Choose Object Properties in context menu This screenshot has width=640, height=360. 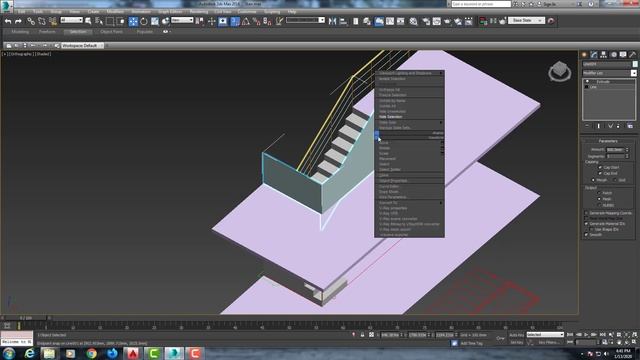coord(393,181)
